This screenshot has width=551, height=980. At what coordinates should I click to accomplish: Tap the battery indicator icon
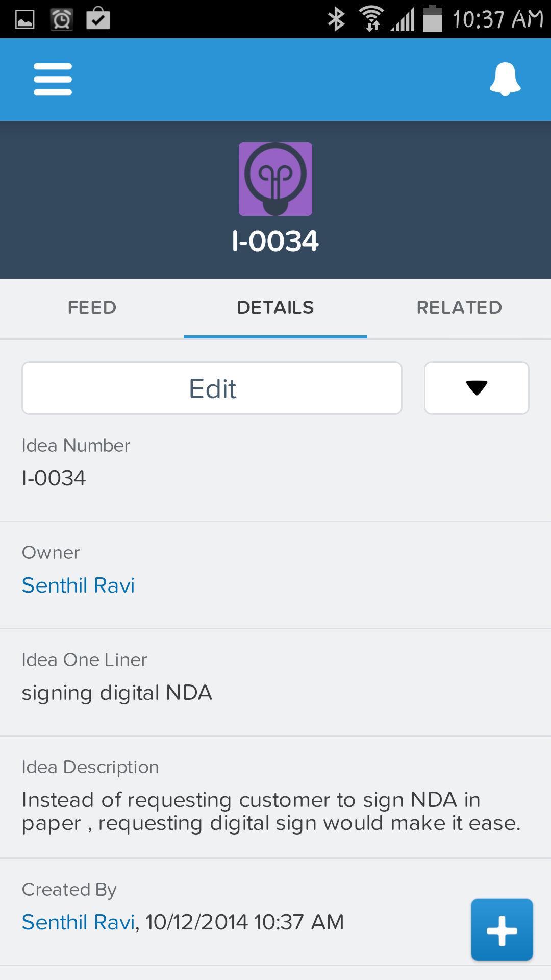[433, 19]
